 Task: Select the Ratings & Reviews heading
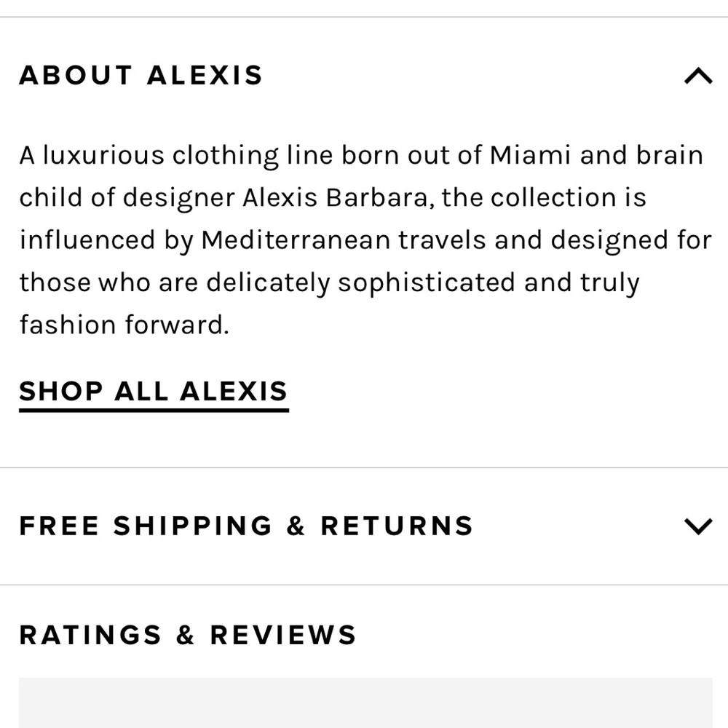188,635
